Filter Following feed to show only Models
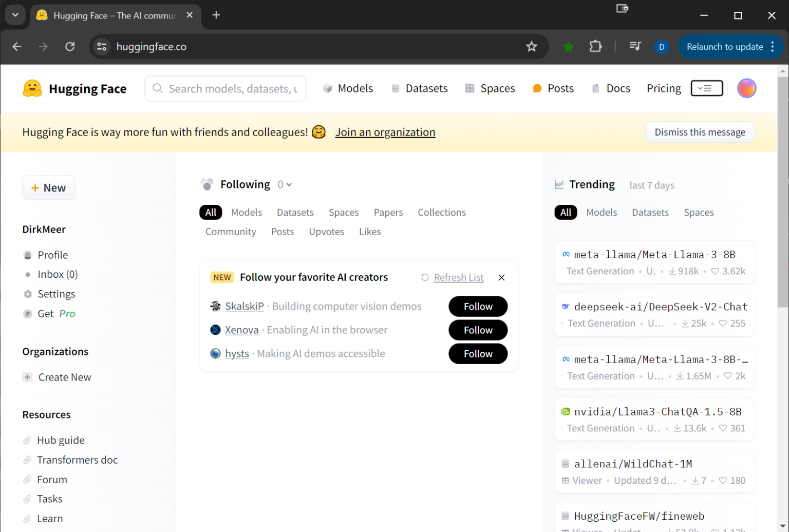Image resolution: width=789 pixels, height=532 pixels. [247, 212]
